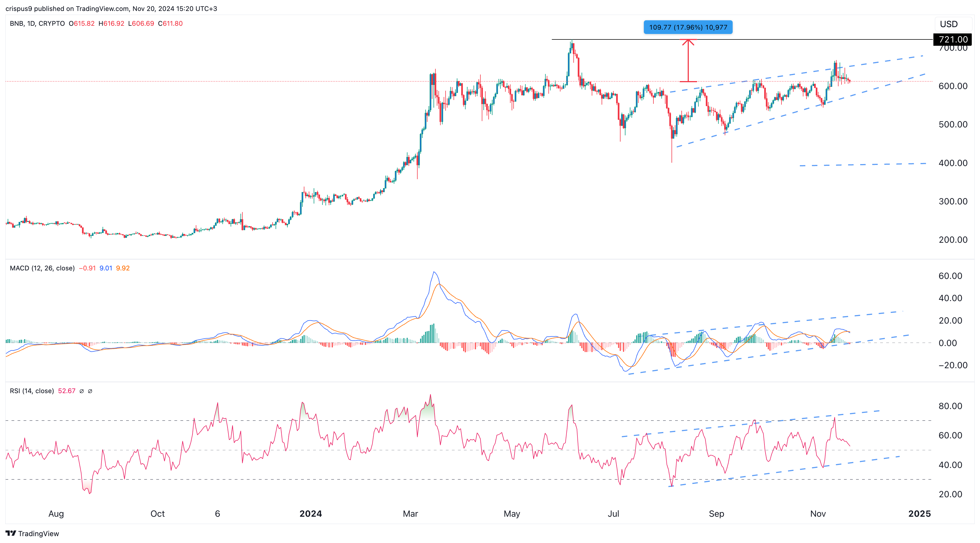Click the Nov label on the time axis
The height and width of the screenshot is (543, 980).
pos(818,514)
